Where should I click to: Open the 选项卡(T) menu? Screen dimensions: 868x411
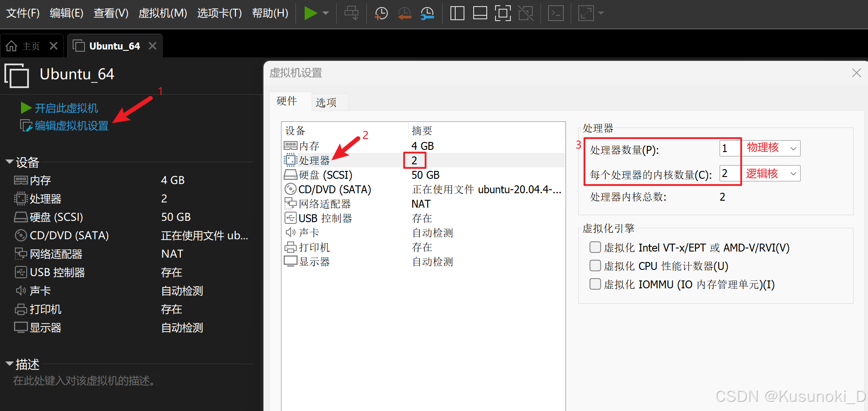click(x=219, y=13)
